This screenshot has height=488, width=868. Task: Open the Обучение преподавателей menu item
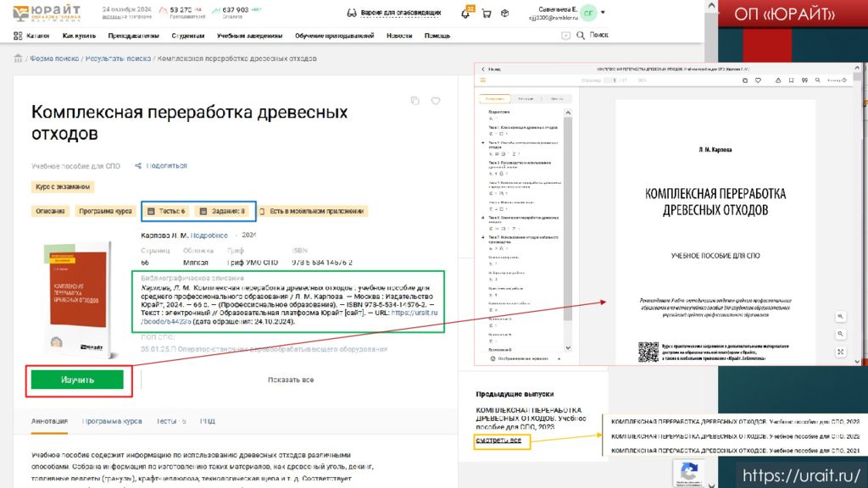[334, 36]
